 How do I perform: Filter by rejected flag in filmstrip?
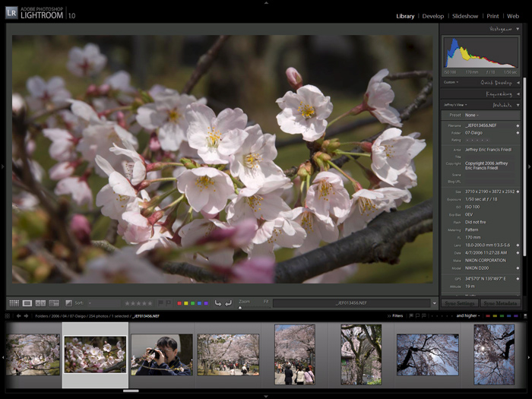(424, 316)
